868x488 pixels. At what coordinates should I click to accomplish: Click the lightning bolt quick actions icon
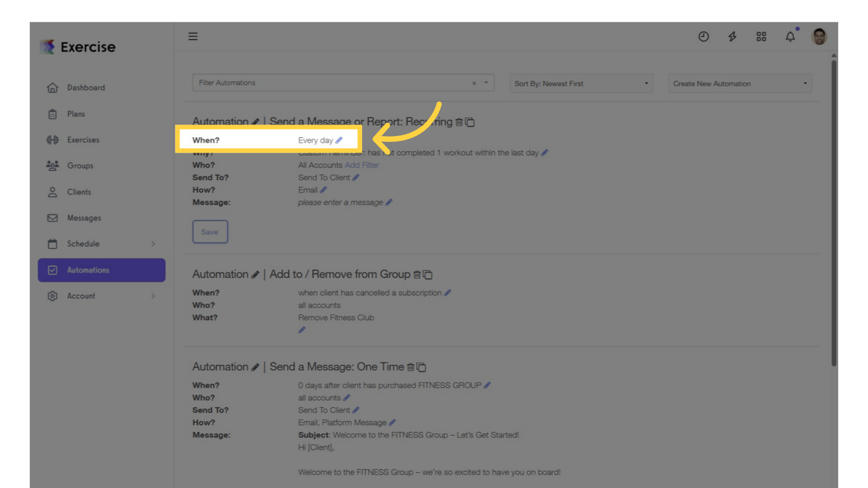click(732, 36)
